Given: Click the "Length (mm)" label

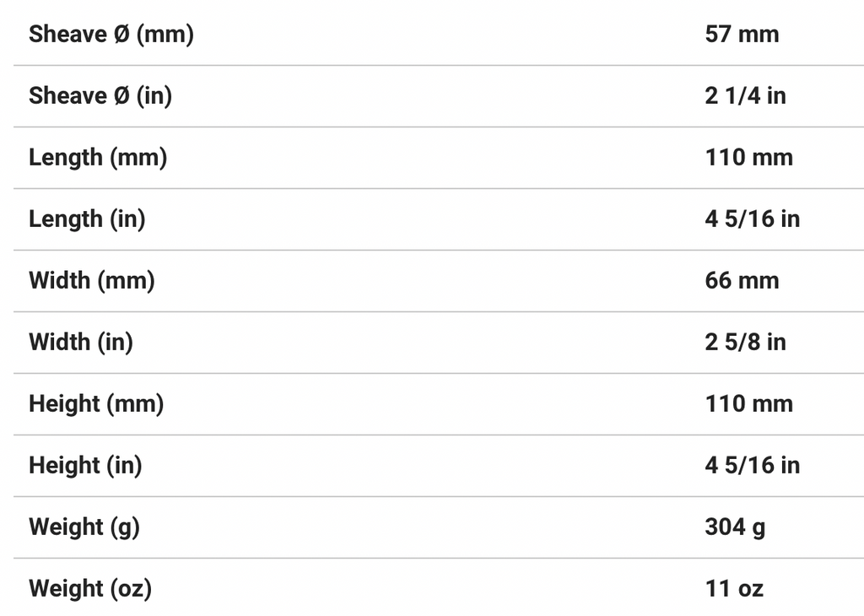Looking at the screenshot, I should click(x=98, y=158).
